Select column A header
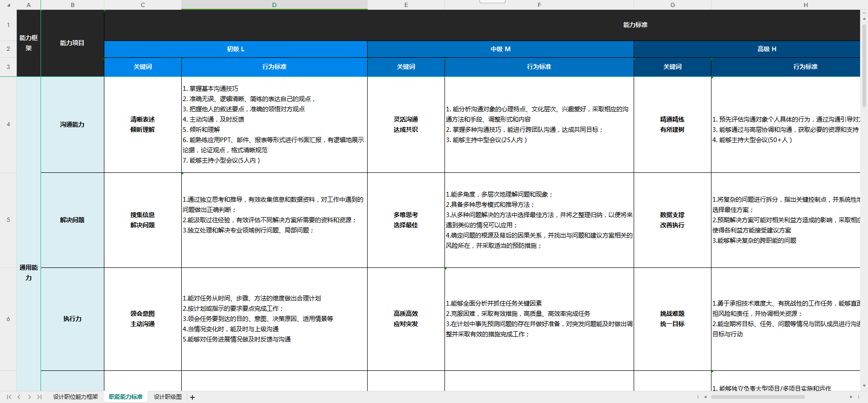This screenshot has width=868, height=403. click(x=29, y=5)
